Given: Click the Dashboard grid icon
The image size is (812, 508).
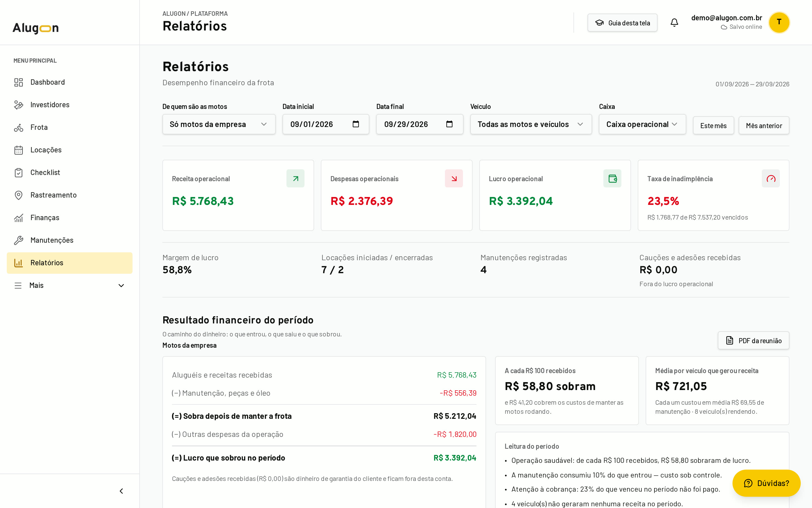Looking at the screenshot, I should pyautogui.click(x=18, y=82).
